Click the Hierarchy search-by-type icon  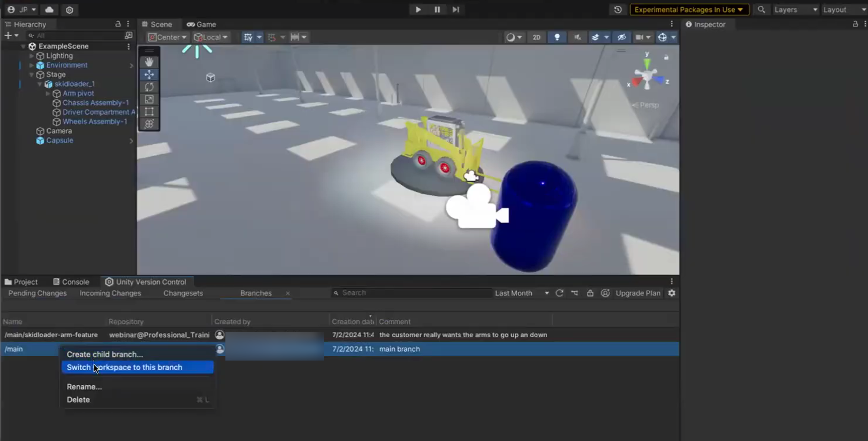128,35
